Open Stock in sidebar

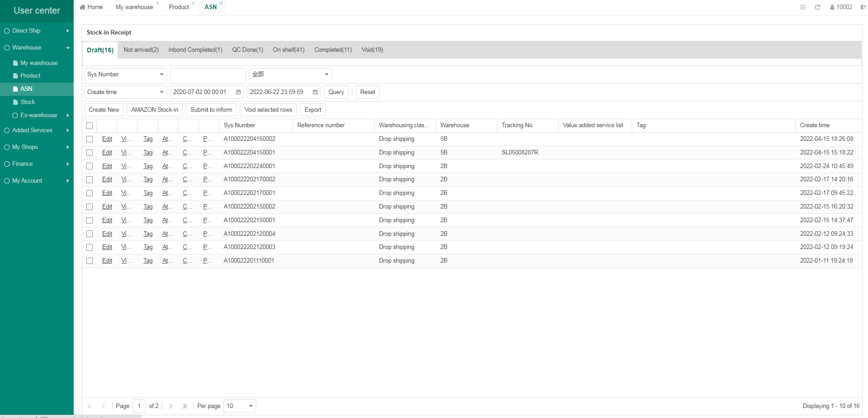[x=37, y=102]
